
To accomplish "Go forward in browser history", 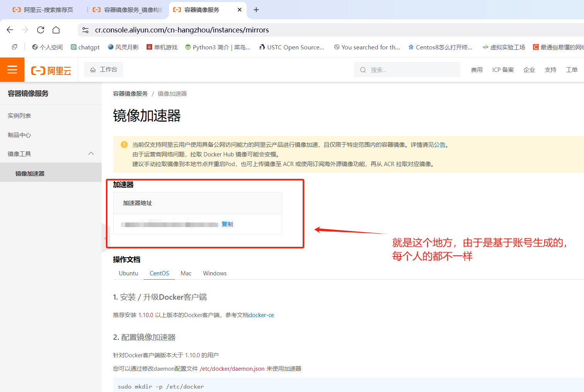I will (x=25, y=30).
